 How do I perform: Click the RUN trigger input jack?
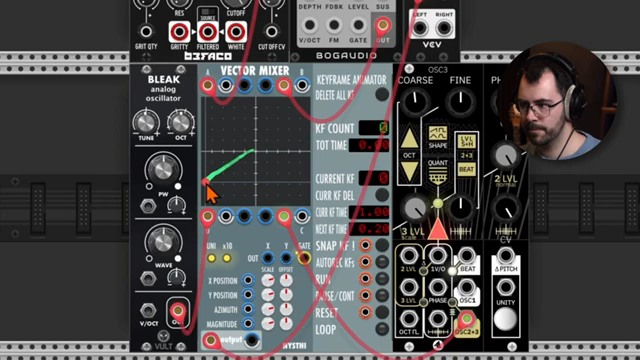(x=365, y=278)
